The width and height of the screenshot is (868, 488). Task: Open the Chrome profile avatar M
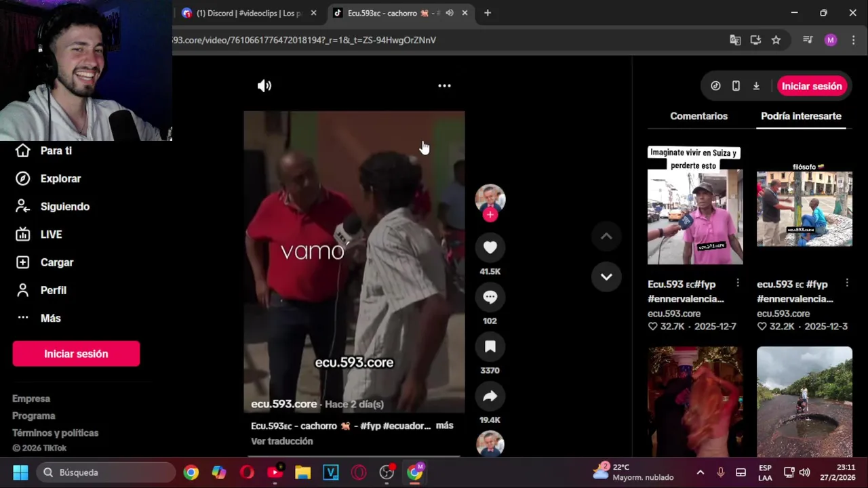[831, 40]
